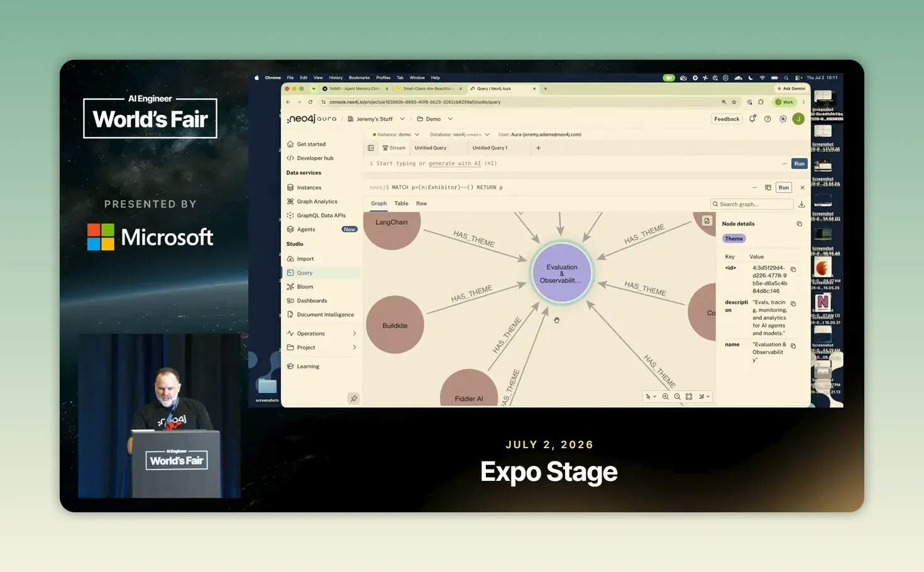Zoom in on the graph canvas
This screenshot has height=572, width=924.
pyautogui.click(x=665, y=397)
